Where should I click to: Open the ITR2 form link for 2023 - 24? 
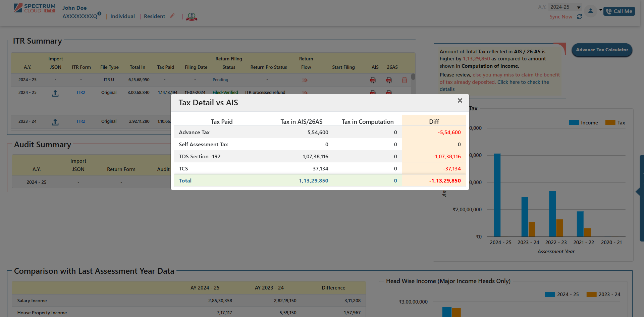81,121
